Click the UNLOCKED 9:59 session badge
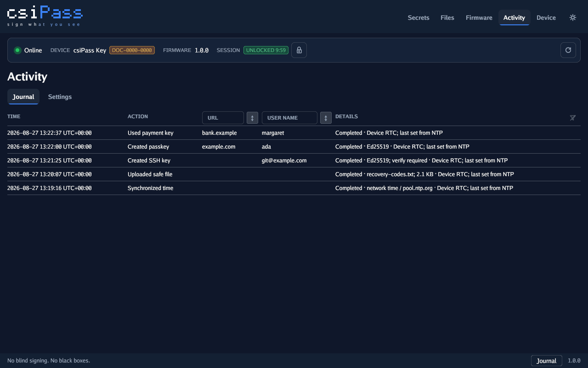The image size is (588, 368). [266, 50]
